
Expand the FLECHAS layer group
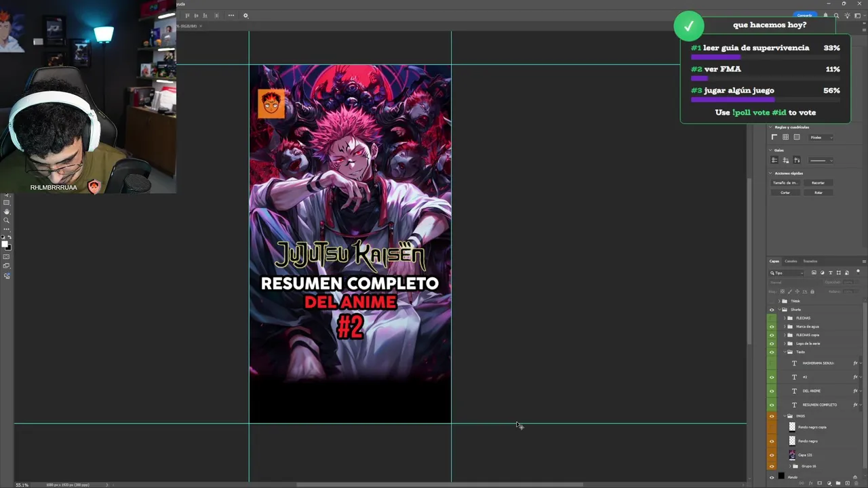[785, 318]
